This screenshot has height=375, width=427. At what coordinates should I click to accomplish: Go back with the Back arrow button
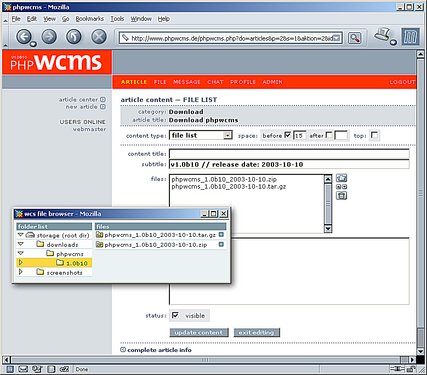click(24, 37)
